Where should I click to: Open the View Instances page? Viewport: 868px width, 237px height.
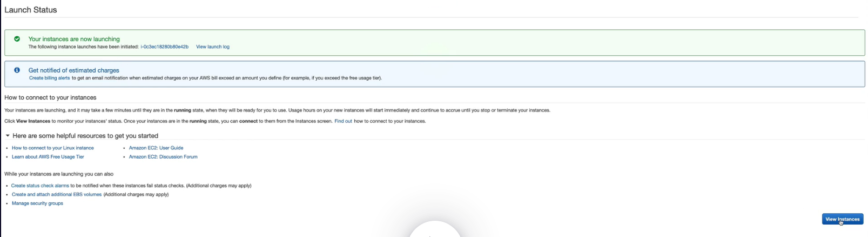[842, 219]
